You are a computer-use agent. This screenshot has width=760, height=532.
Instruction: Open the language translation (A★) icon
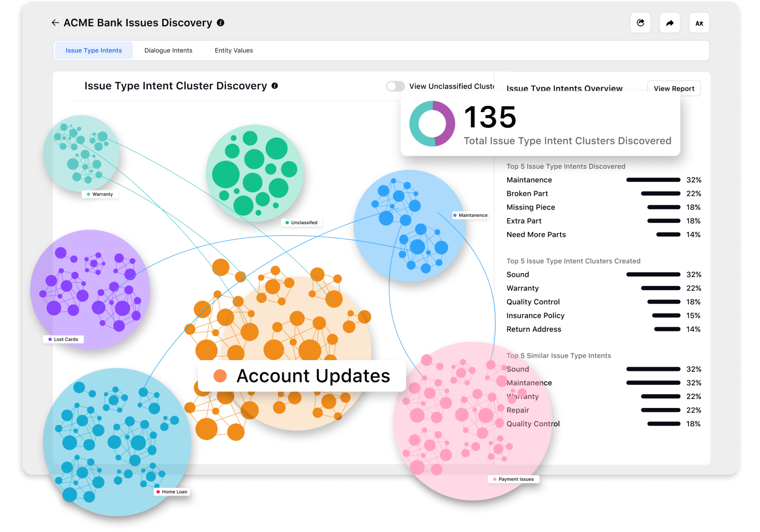[x=699, y=22]
